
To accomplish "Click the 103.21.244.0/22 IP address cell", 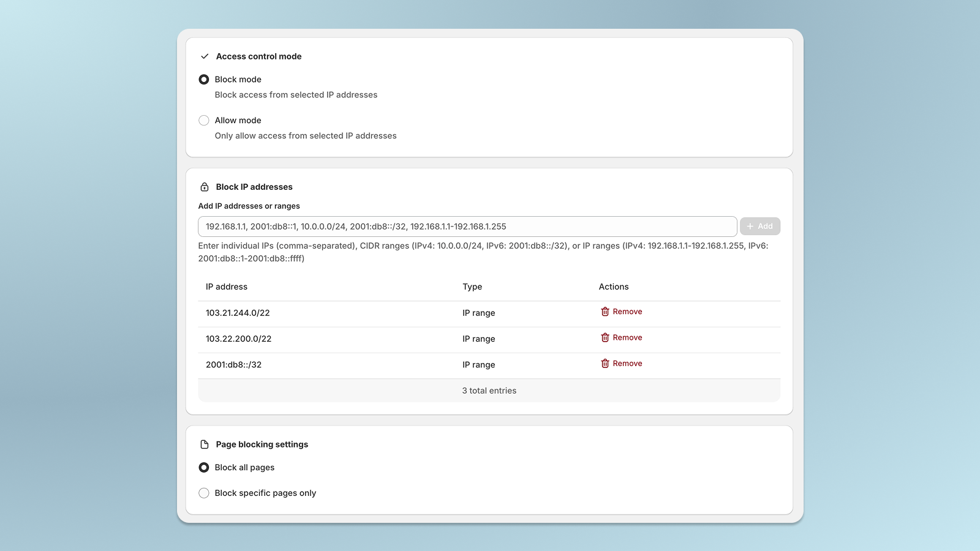I will point(238,313).
